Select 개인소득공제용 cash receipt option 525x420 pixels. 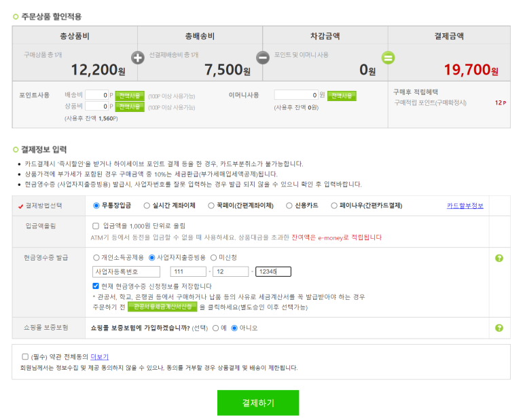coord(96,257)
